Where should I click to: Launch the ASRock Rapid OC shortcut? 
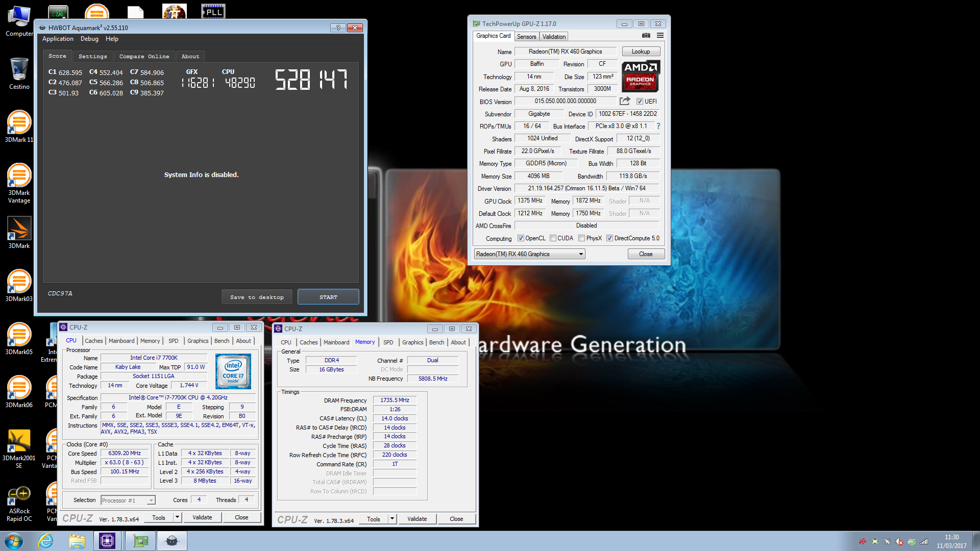coord(19,503)
